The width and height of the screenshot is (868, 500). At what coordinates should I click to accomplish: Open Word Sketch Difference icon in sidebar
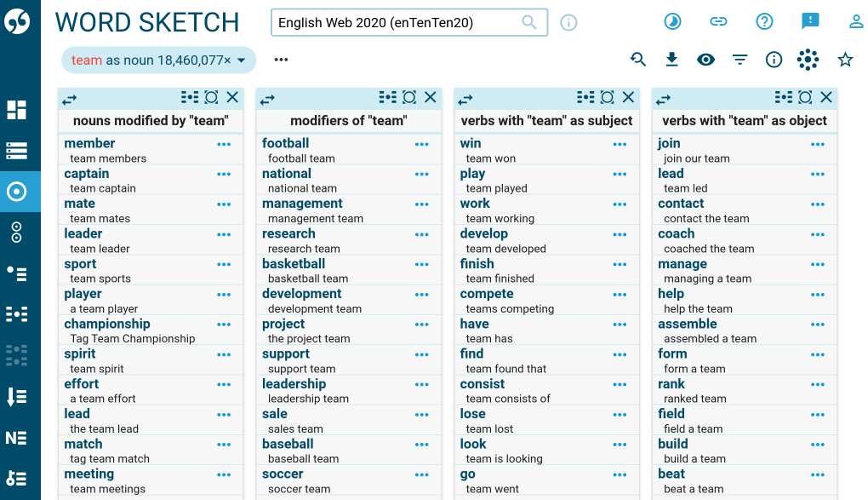coord(16,233)
